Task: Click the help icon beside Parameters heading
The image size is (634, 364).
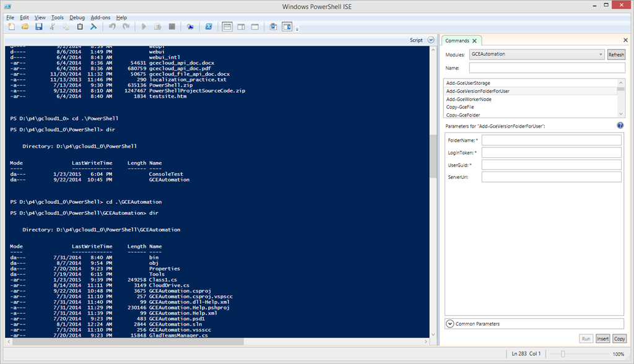Action: (620, 126)
